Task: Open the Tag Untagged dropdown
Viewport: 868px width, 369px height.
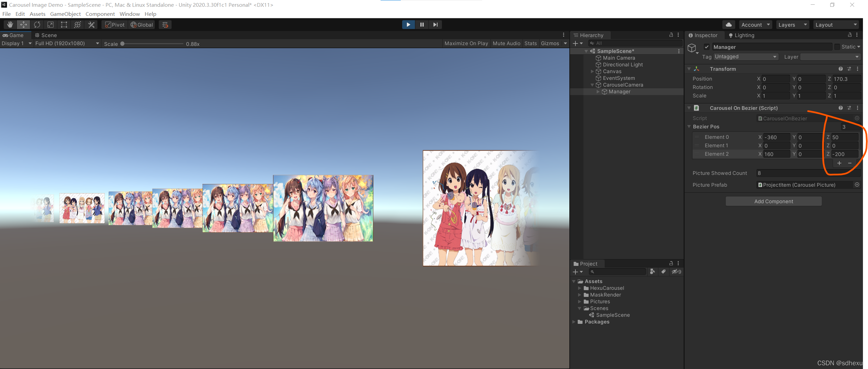Action: click(x=745, y=57)
